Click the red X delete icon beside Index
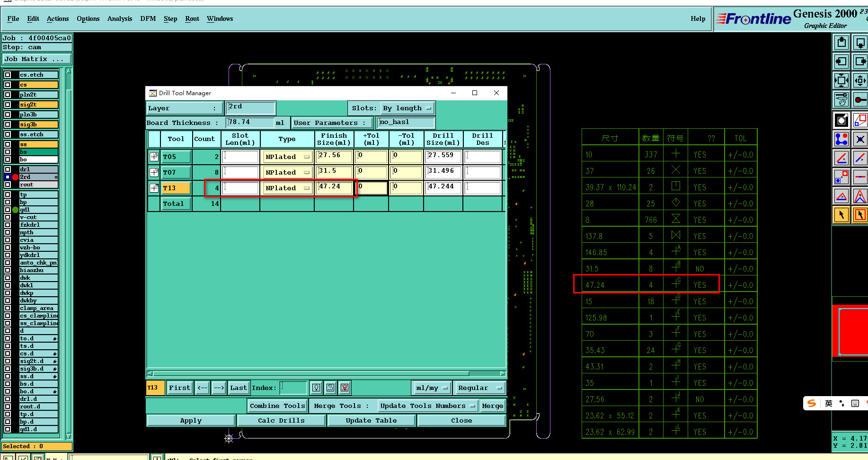 point(345,388)
